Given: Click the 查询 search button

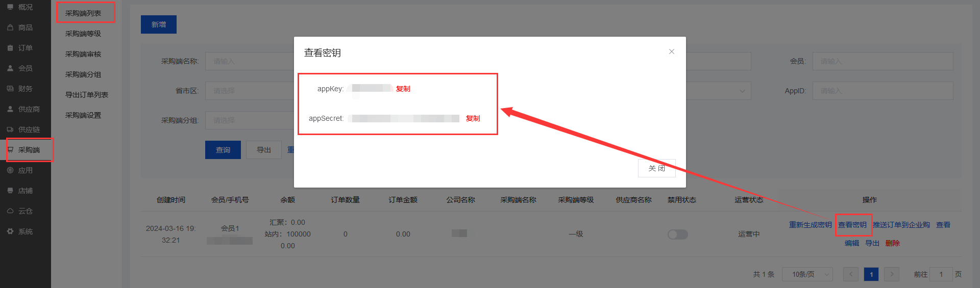Looking at the screenshot, I should pyautogui.click(x=223, y=150).
